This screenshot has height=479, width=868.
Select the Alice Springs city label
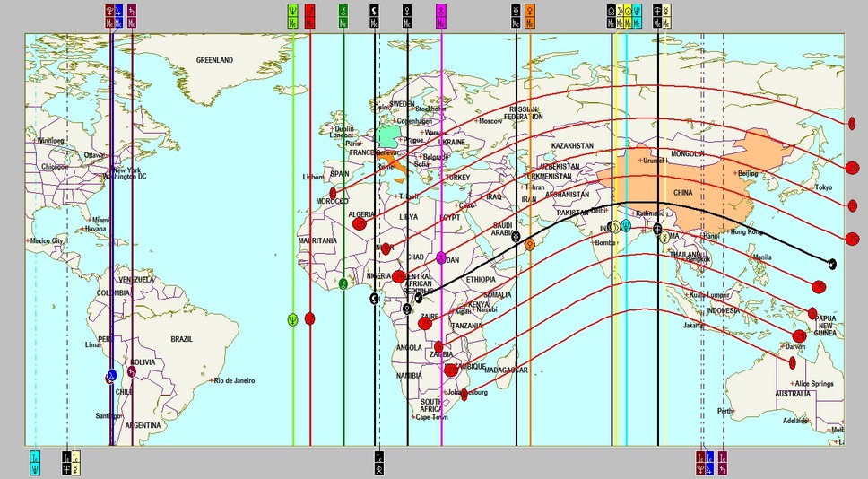[x=813, y=384]
